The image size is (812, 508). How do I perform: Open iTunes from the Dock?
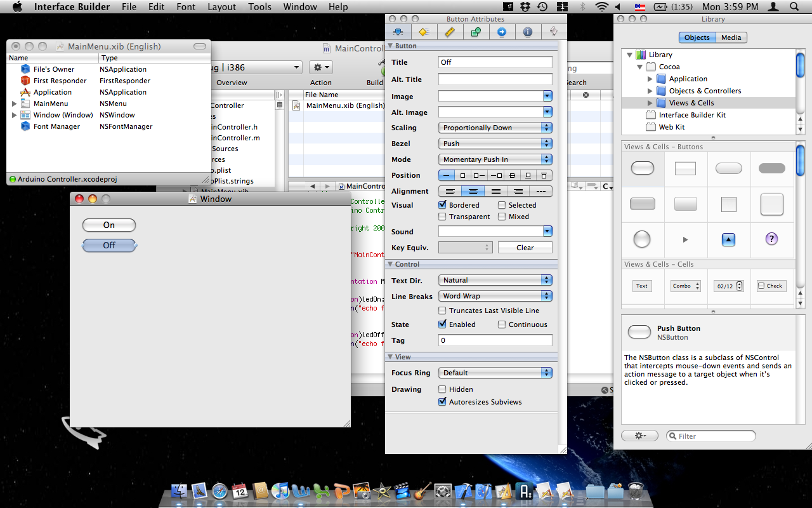280,491
